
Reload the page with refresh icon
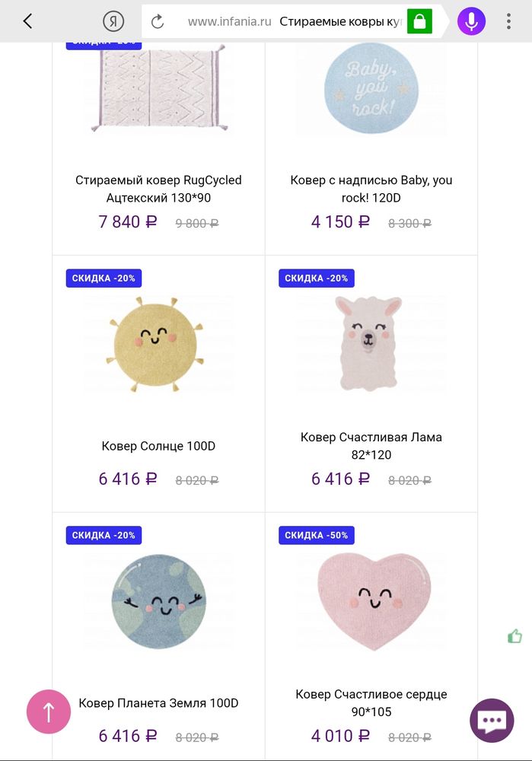[158, 21]
